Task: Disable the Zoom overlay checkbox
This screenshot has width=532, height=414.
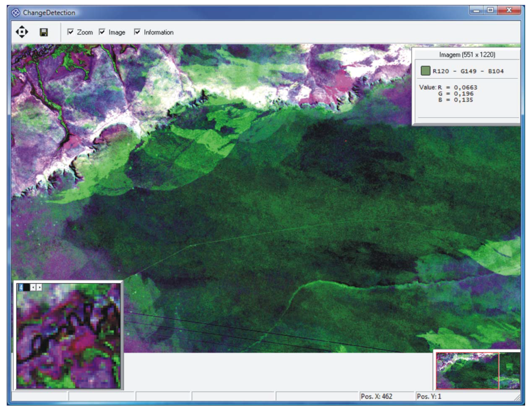Action: click(x=71, y=32)
